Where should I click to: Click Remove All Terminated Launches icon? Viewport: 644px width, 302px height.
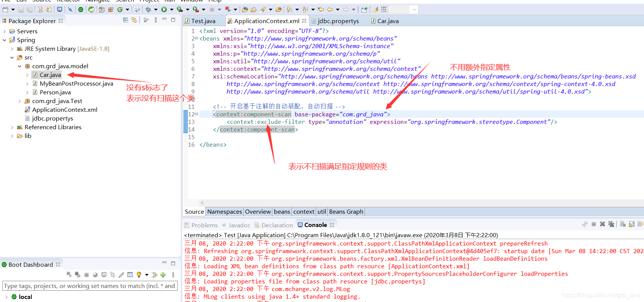pyautogui.click(x=611, y=224)
